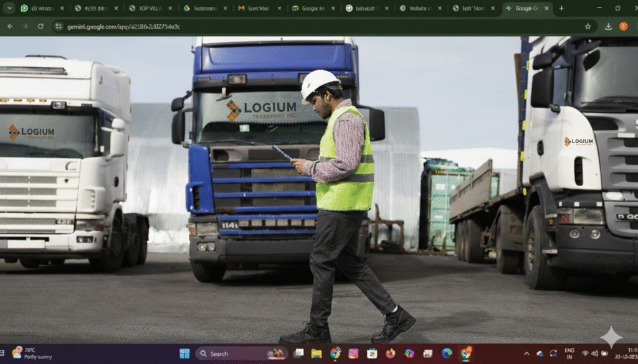Open the Task View icon
Viewport: 638px width, 364px height.
tap(298, 353)
